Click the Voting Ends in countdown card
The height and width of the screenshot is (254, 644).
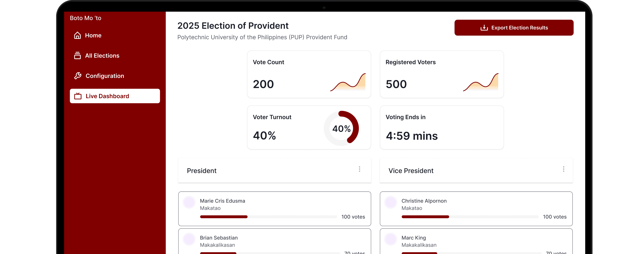pos(442,127)
